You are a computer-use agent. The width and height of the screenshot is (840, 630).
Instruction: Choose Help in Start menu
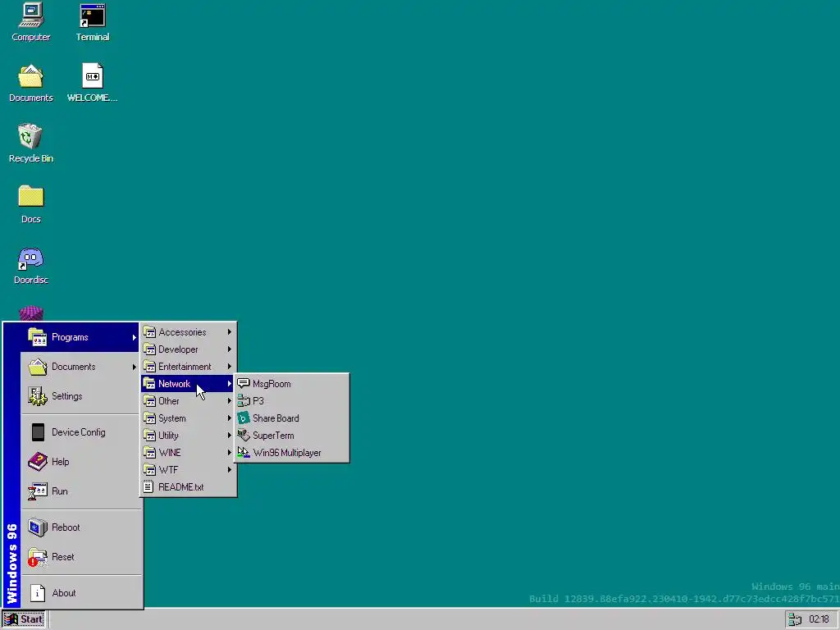[x=81, y=462]
